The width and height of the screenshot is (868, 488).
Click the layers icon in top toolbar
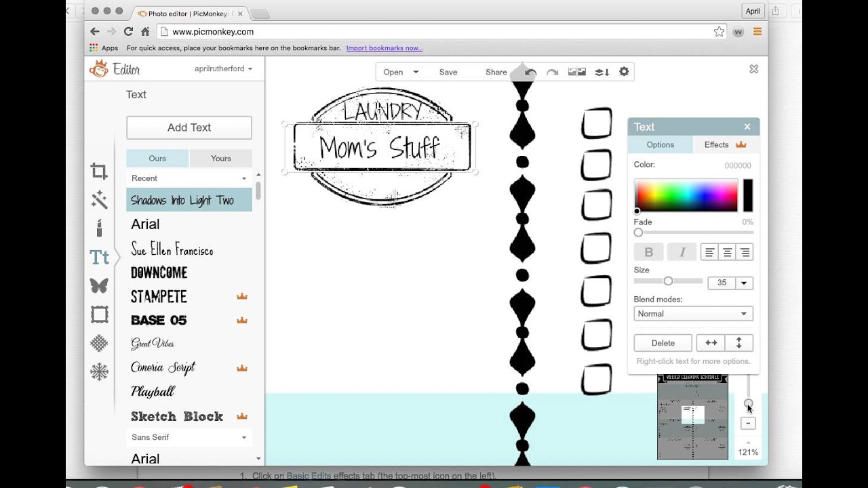[x=601, y=72]
